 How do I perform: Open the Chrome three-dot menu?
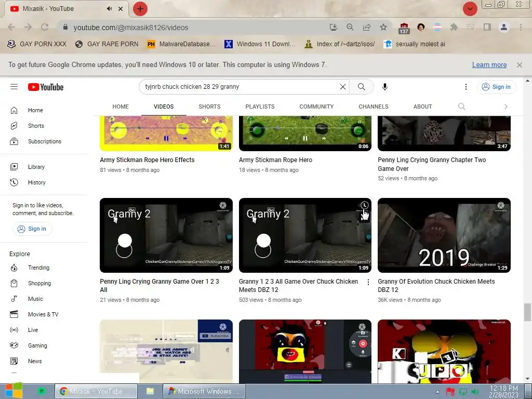click(x=521, y=27)
